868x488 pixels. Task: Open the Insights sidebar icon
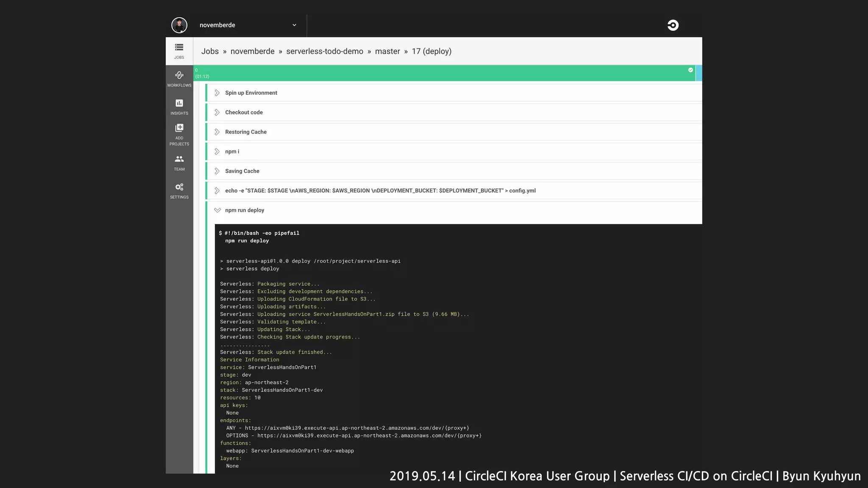pos(179,107)
